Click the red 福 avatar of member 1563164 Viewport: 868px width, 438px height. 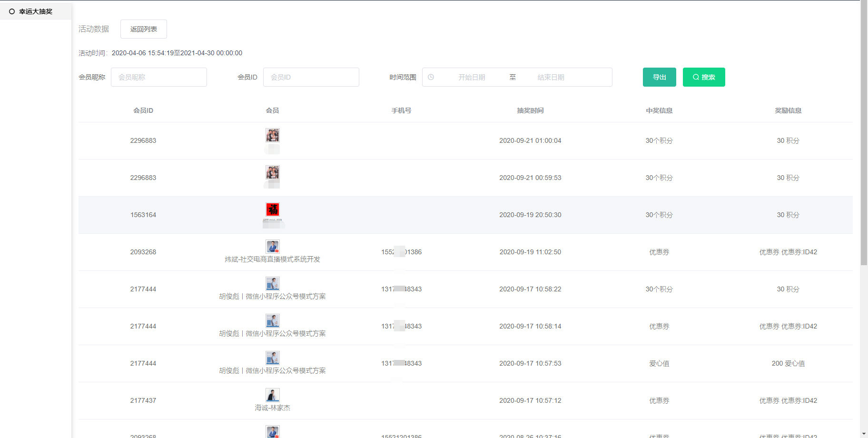[273, 209]
